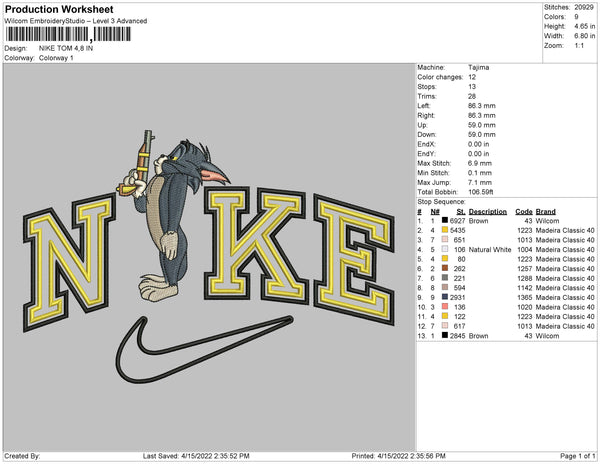
Task: Click the Total Bobbin value
Action: pos(480,192)
